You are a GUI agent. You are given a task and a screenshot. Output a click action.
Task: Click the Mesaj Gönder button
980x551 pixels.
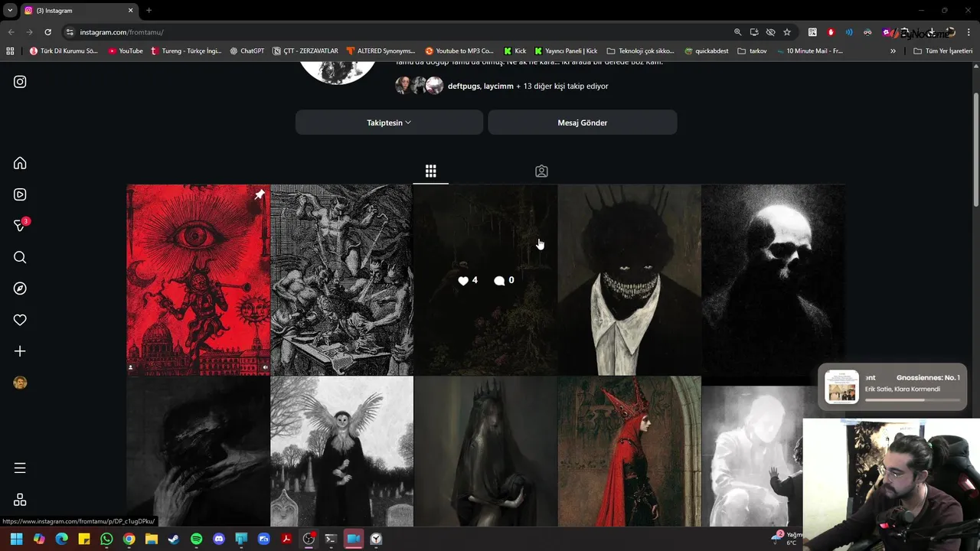[x=582, y=122]
